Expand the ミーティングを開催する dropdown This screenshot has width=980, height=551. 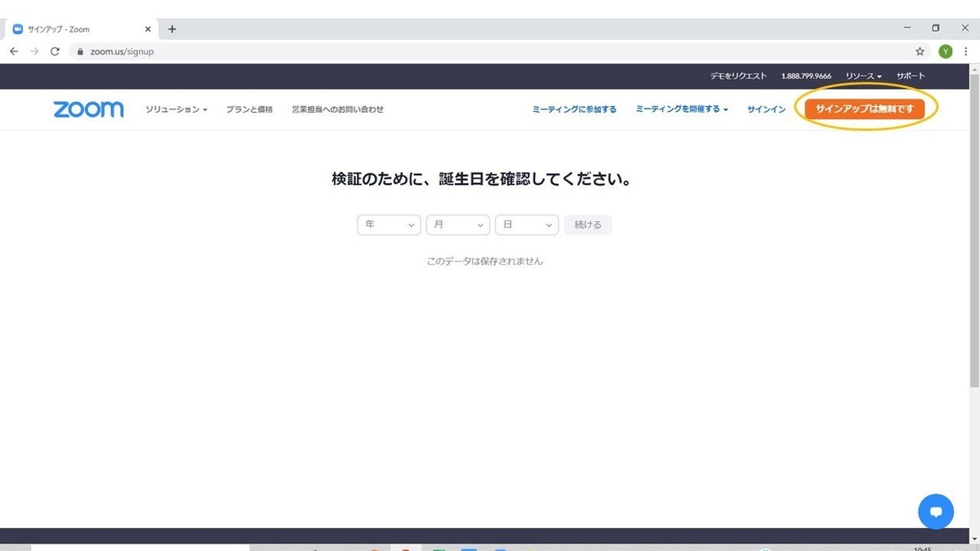[682, 109]
